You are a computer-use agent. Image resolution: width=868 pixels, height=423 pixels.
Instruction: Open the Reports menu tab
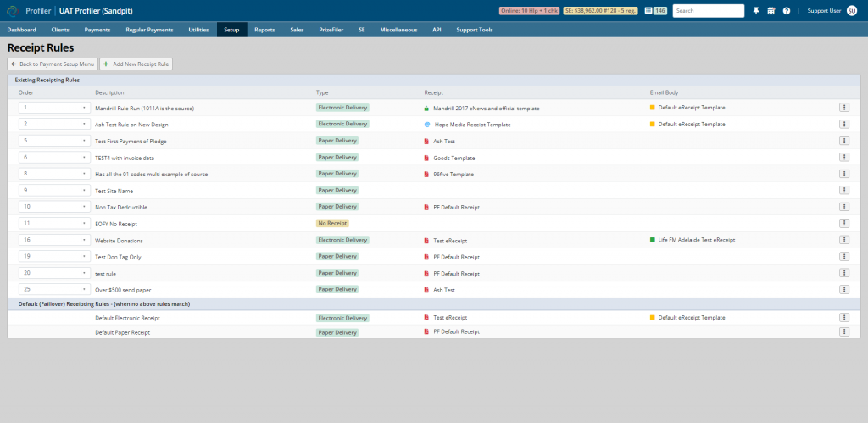[264, 30]
